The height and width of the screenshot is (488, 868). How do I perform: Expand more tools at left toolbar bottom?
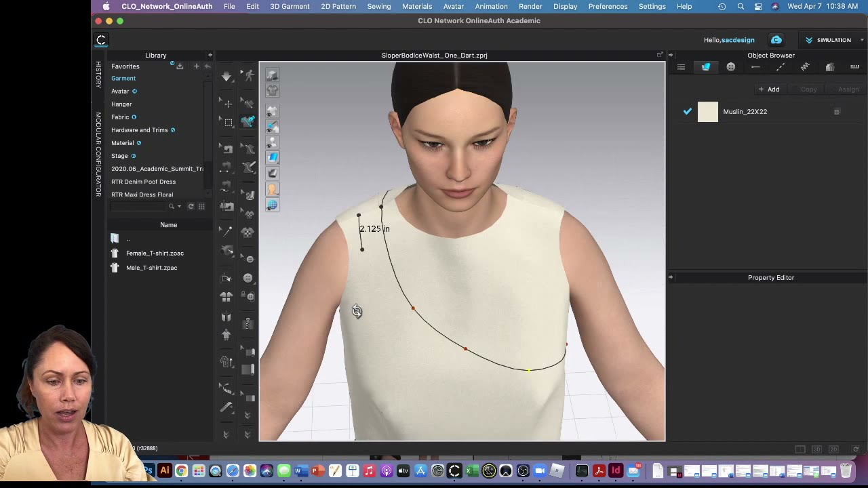click(x=226, y=434)
